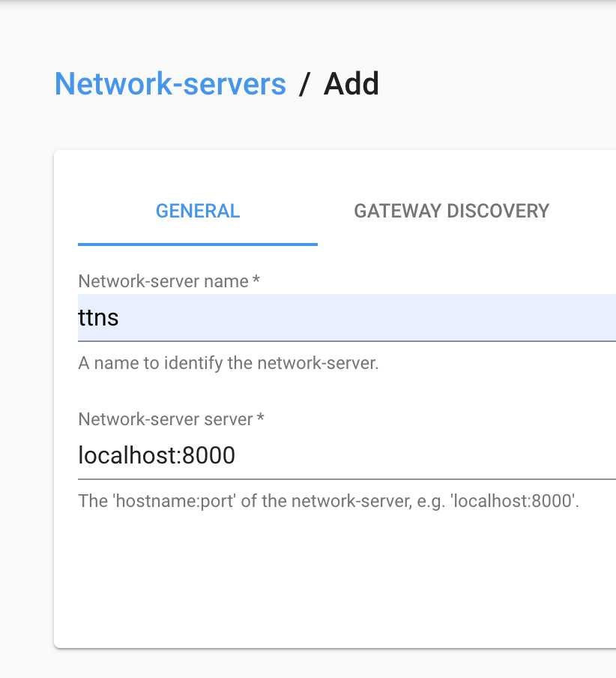This screenshot has width=616, height=678.
Task: Click the asterisk beside "Network-server name"
Action: point(256,280)
